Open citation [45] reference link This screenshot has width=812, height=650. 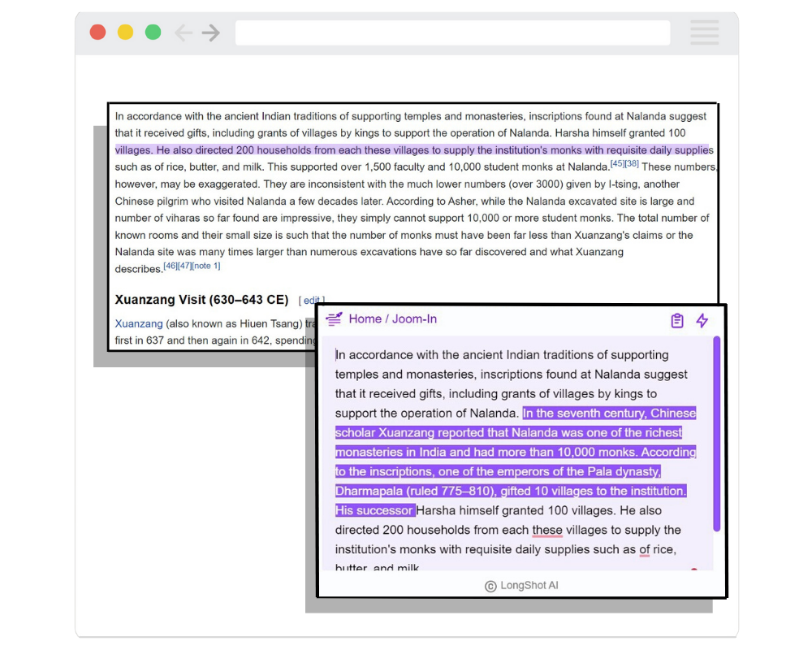(617, 163)
